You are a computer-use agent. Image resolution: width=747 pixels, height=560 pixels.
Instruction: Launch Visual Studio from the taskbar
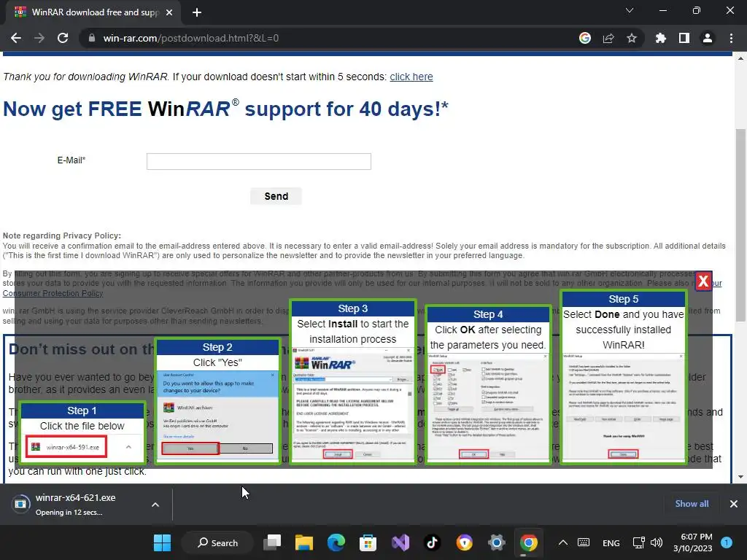(x=400, y=542)
